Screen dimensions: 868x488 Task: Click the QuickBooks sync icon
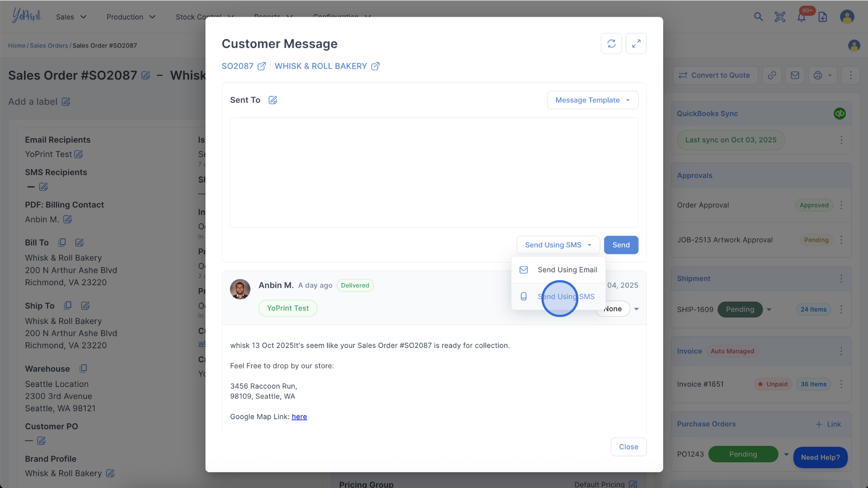click(x=840, y=114)
